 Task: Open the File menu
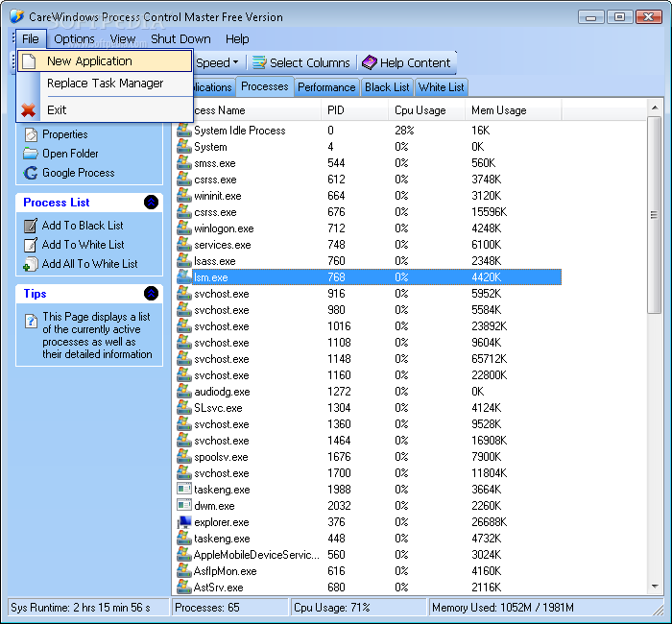31,39
